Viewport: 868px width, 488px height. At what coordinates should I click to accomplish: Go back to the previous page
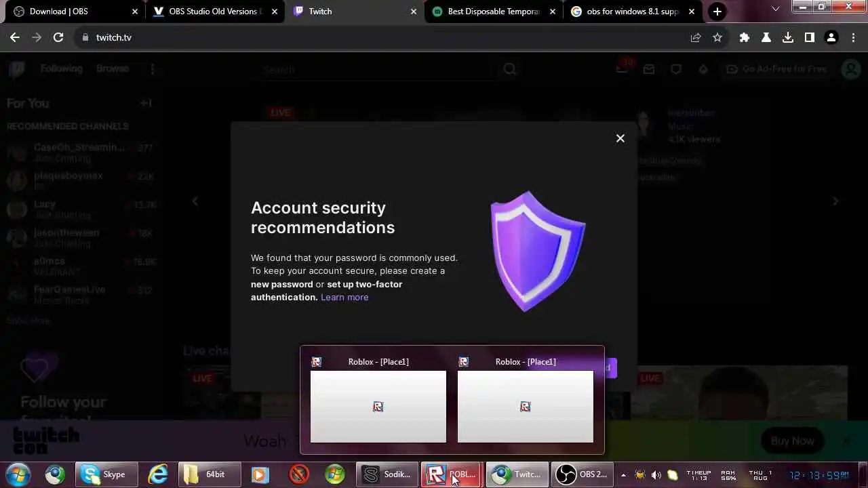point(15,37)
